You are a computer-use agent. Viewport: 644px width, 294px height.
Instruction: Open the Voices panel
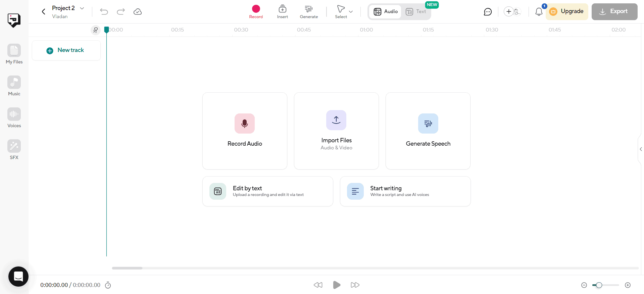(x=14, y=118)
